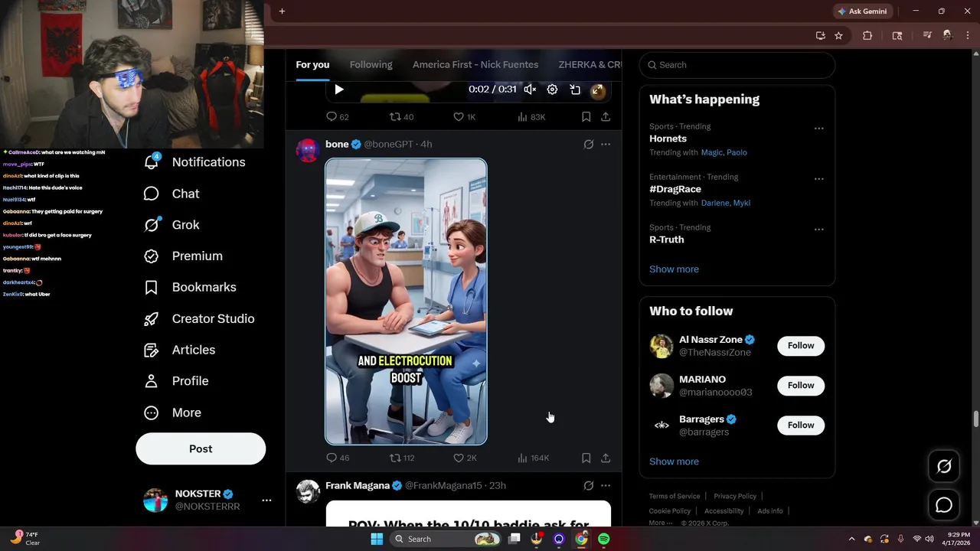980x551 pixels.
Task: Open Profile in the sidebar
Action: tap(176, 381)
